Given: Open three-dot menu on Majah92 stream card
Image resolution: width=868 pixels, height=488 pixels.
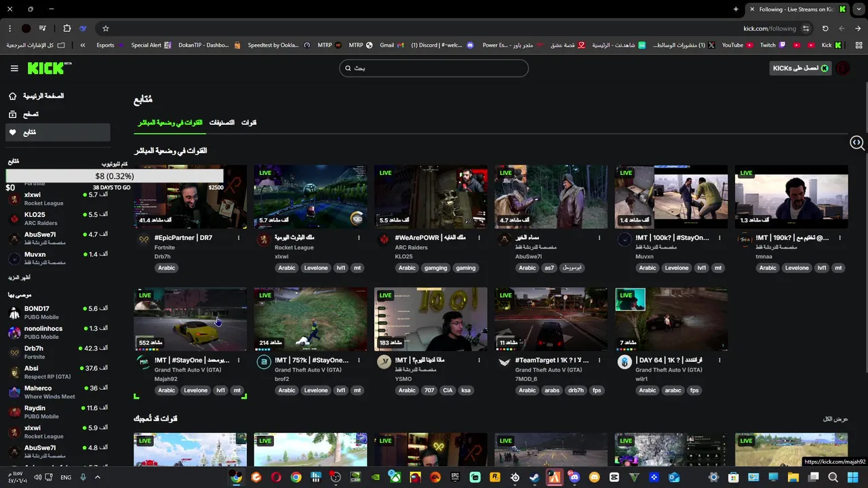Looking at the screenshot, I should tap(239, 361).
